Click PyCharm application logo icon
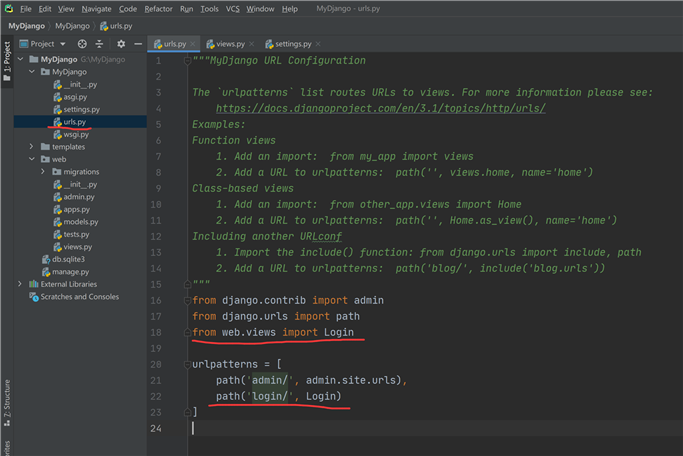 point(9,9)
